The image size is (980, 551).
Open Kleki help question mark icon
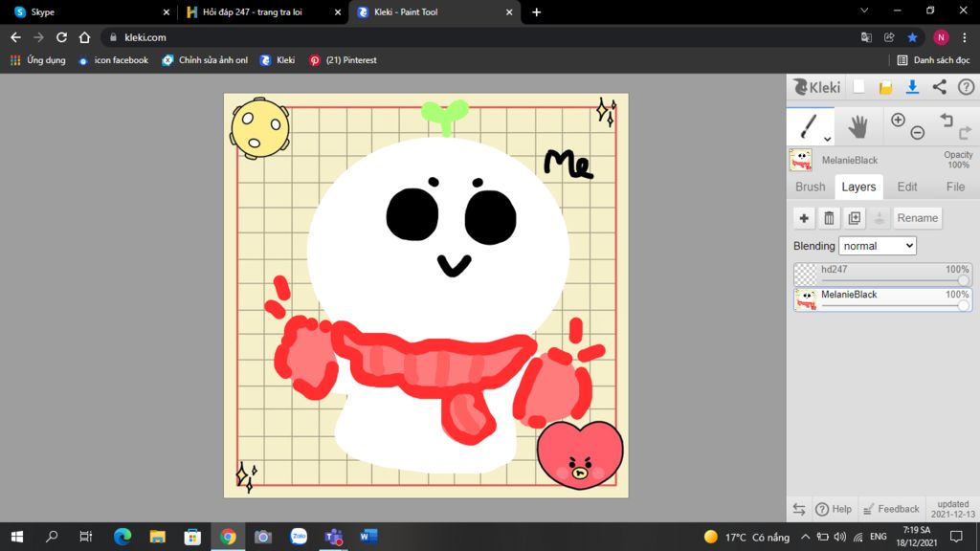(967, 87)
